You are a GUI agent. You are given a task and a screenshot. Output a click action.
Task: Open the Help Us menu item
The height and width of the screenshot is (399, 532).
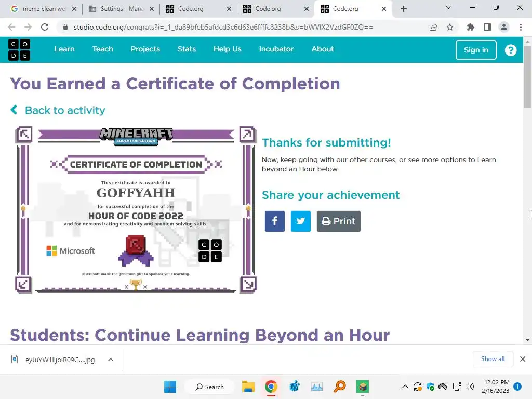pyautogui.click(x=228, y=49)
